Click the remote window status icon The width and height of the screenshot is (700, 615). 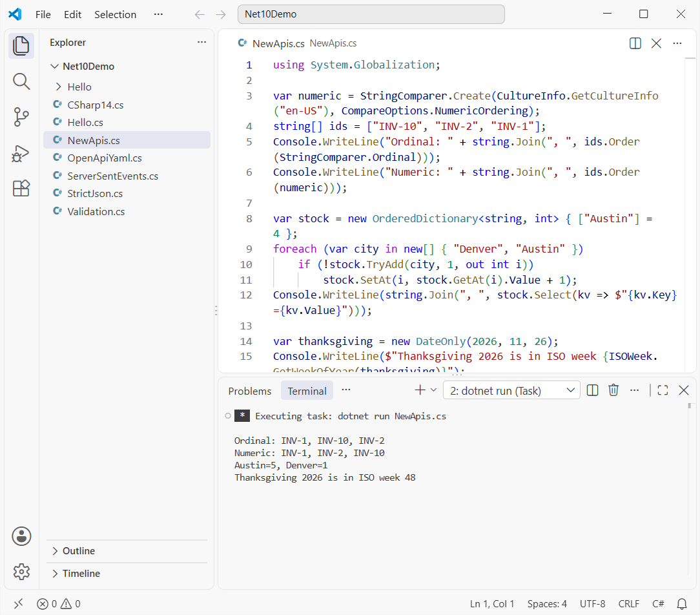pyautogui.click(x=18, y=604)
